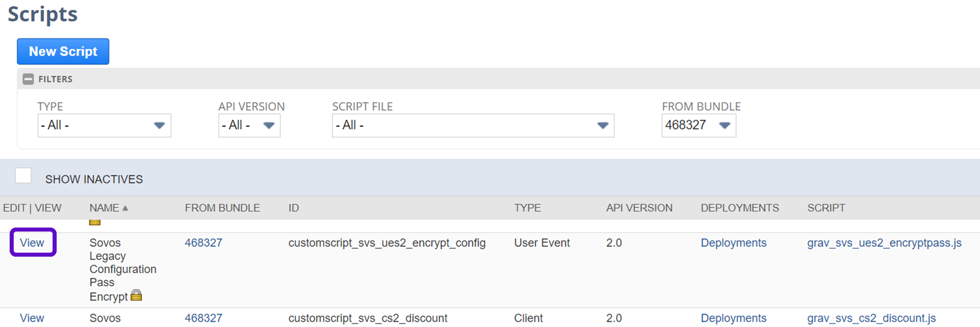
Task: Open the API Version filter dropdown
Action: pos(249,125)
